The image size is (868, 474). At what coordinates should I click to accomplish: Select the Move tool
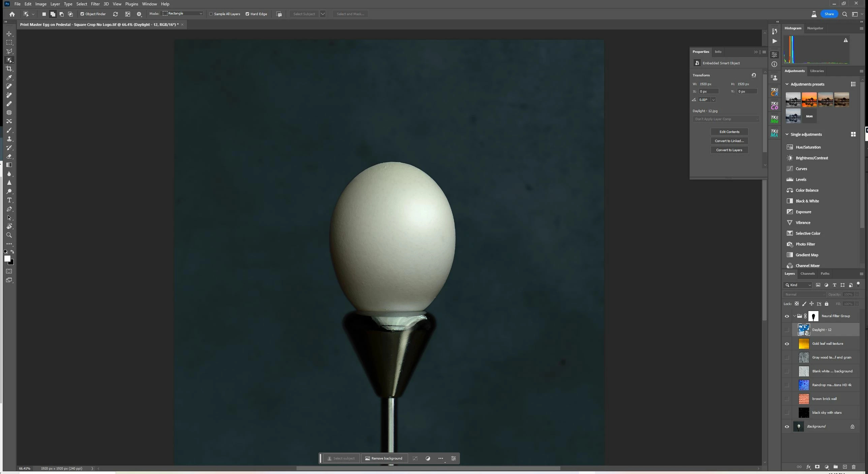(9, 34)
